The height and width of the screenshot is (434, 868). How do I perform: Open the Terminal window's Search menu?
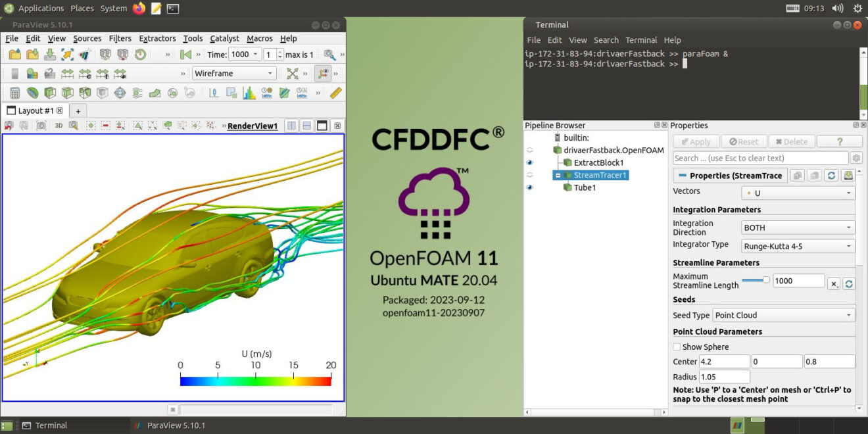point(606,39)
